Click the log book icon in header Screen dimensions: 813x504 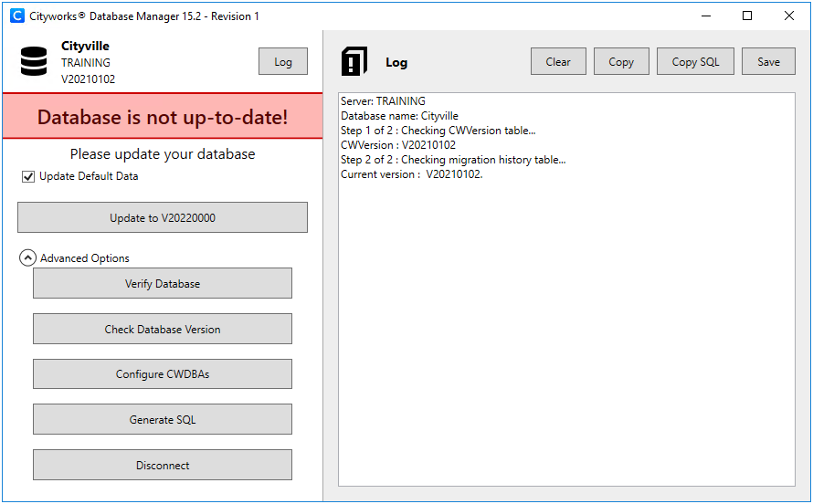coord(354,61)
